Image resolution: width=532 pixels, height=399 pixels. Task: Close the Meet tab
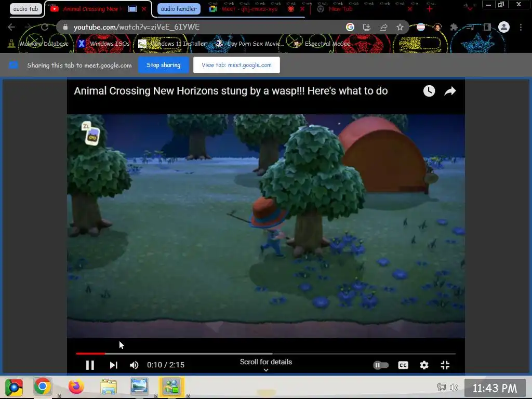(302, 9)
